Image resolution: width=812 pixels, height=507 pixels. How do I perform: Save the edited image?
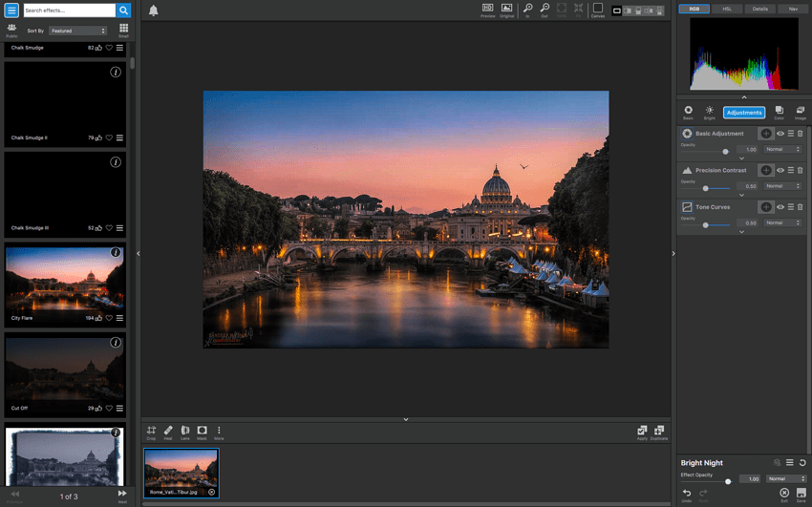(801, 494)
